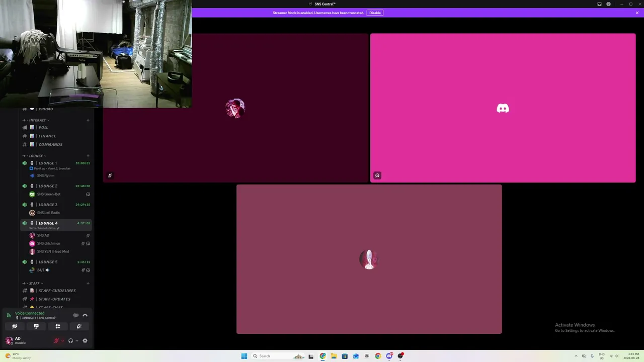Click SNS Lofi Radio user entry
Image resolution: width=644 pixels, height=362 pixels.
[x=59, y=213]
